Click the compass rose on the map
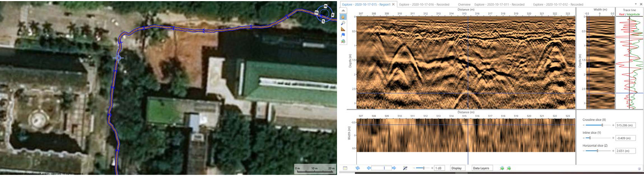Image resolution: width=644 pixels, height=176 pixels. 324,13
